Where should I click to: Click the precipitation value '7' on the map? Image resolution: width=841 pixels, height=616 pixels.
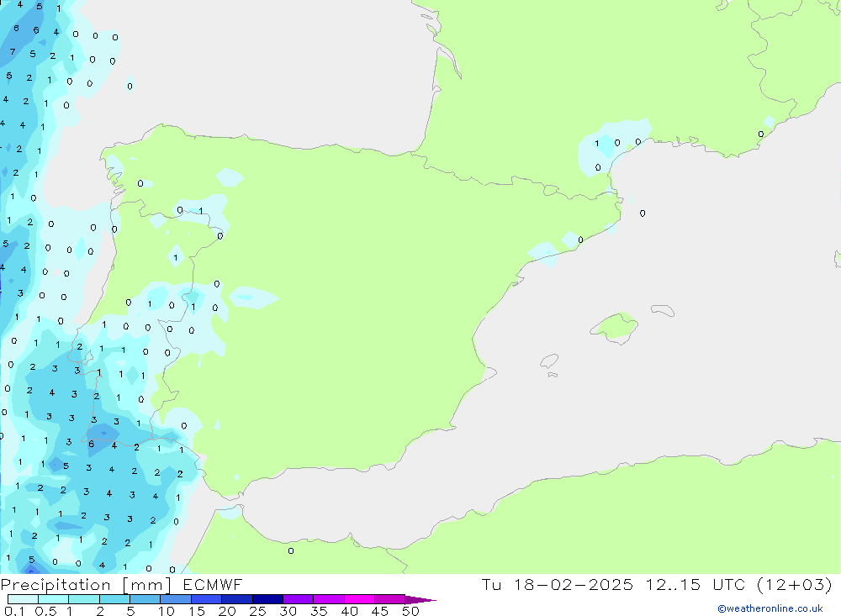[13, 52]
